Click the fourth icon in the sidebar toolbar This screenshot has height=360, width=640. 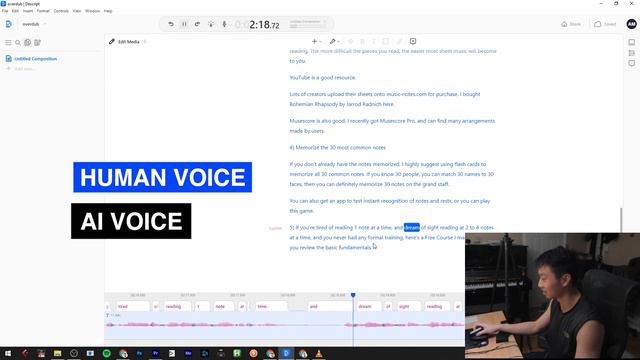38,42
